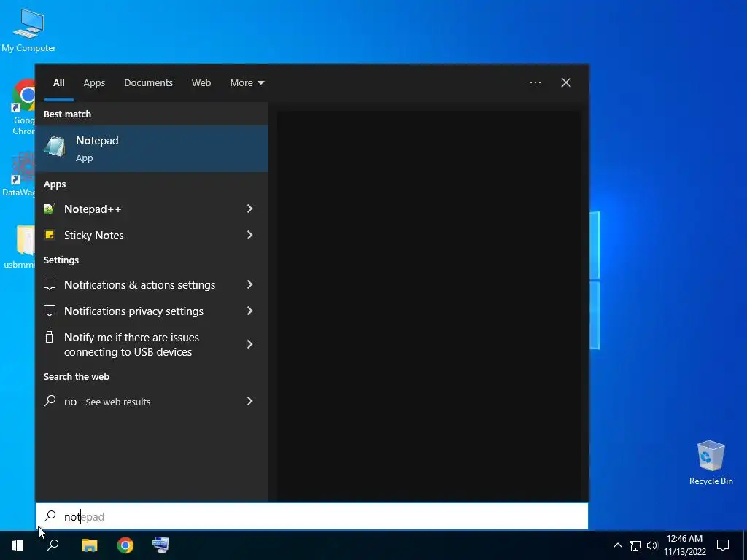Image resolution: width=747 pixels, height=560 pixels.
Task: Open Notifications & actions settings result
Action: point(138,285)
